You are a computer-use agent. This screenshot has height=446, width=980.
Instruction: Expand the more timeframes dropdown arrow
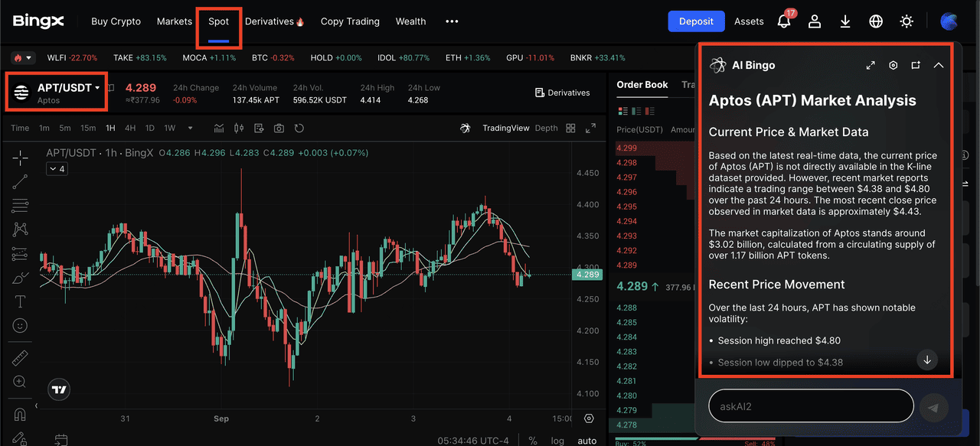(191, 129)
